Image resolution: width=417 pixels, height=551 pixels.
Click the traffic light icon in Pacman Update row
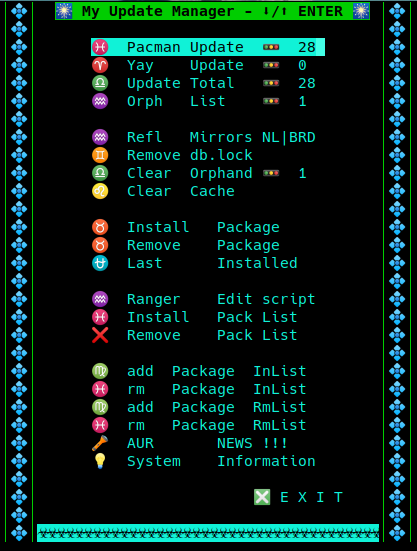(x=271, y=47)
